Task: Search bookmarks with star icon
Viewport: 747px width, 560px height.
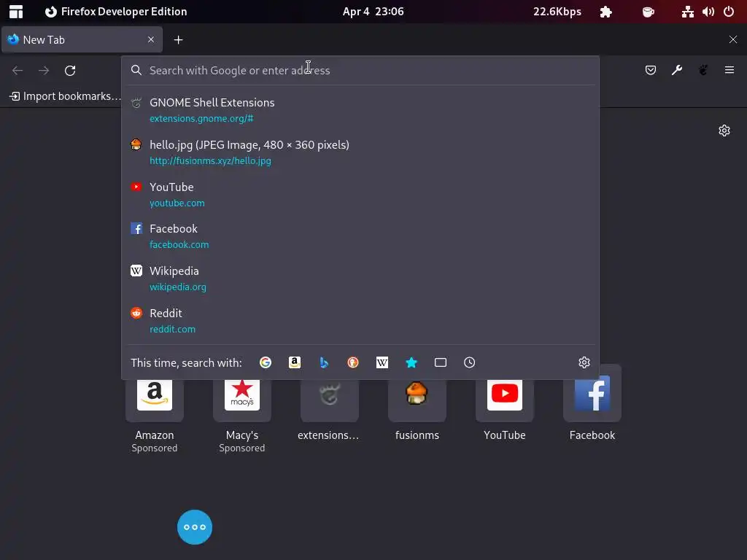Action: 411,363
